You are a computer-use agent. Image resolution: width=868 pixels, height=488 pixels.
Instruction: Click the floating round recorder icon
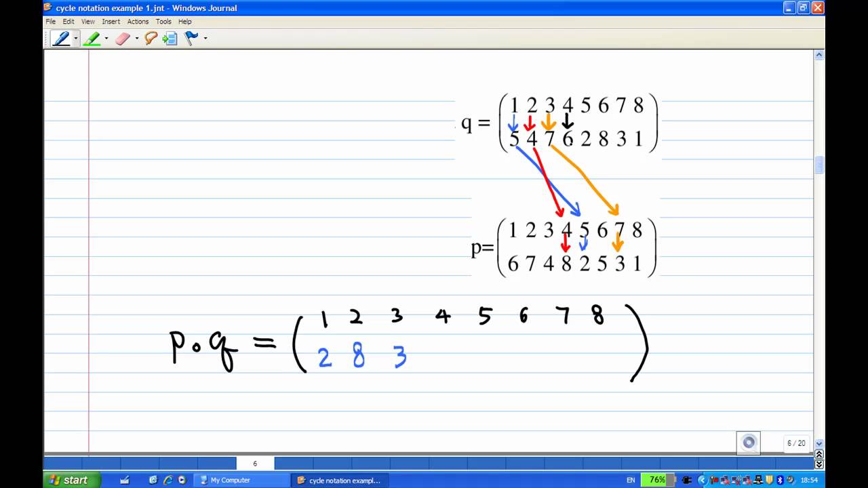click(749, 443)
